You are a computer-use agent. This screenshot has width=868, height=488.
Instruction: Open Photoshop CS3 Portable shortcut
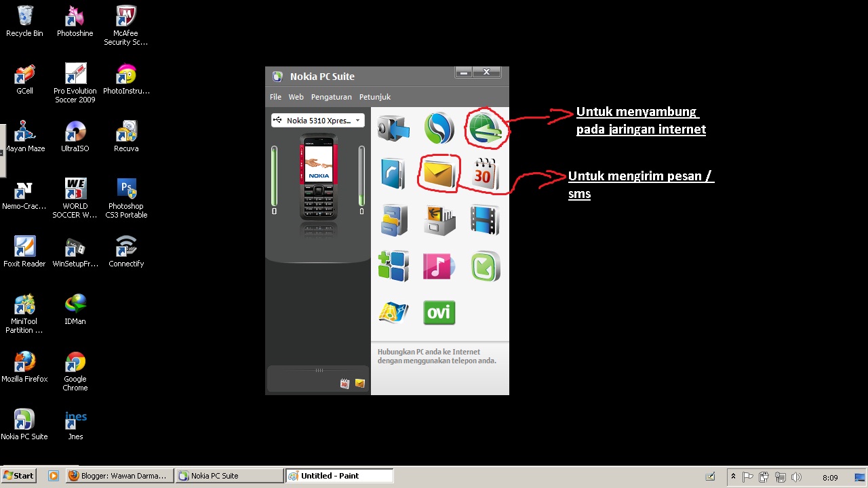[126, 199]
